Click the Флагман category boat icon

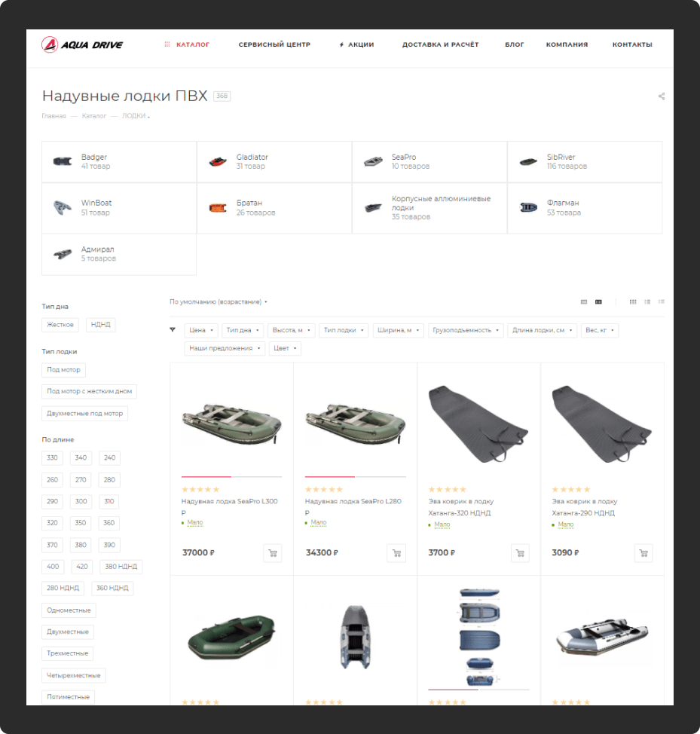pyautogui.click(x=528, y=207)
